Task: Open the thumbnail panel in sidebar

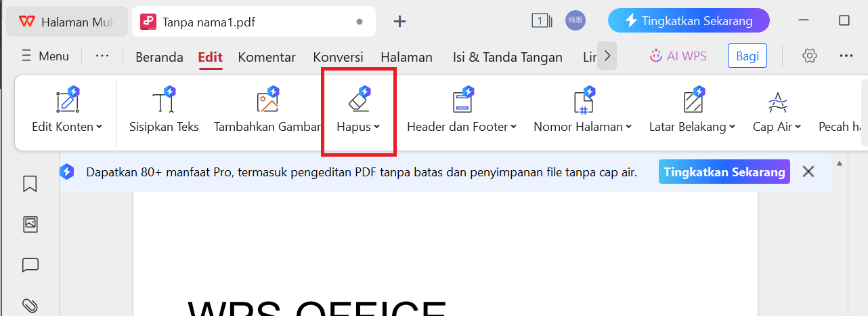Action: 30,224
